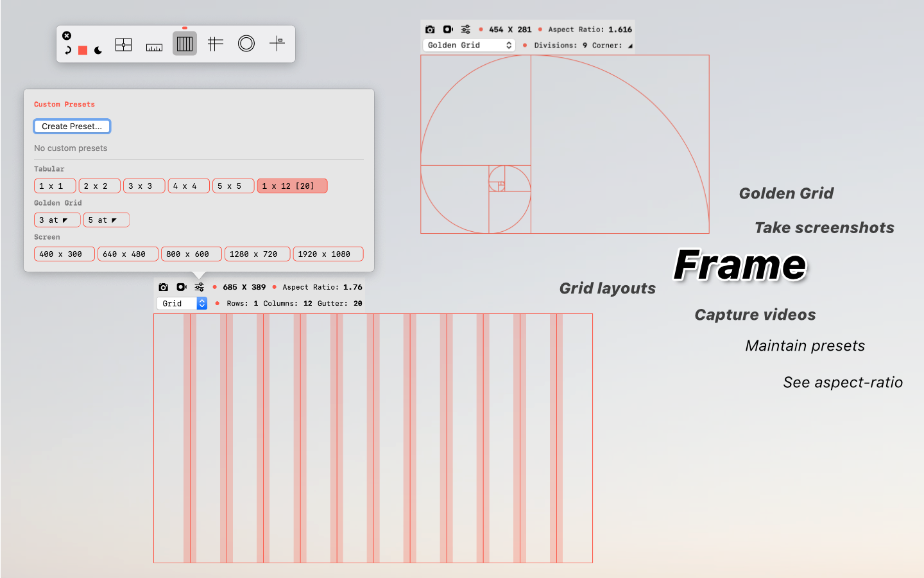Click the red dot before Aspect Ratio 1.616

coord(540,30)
